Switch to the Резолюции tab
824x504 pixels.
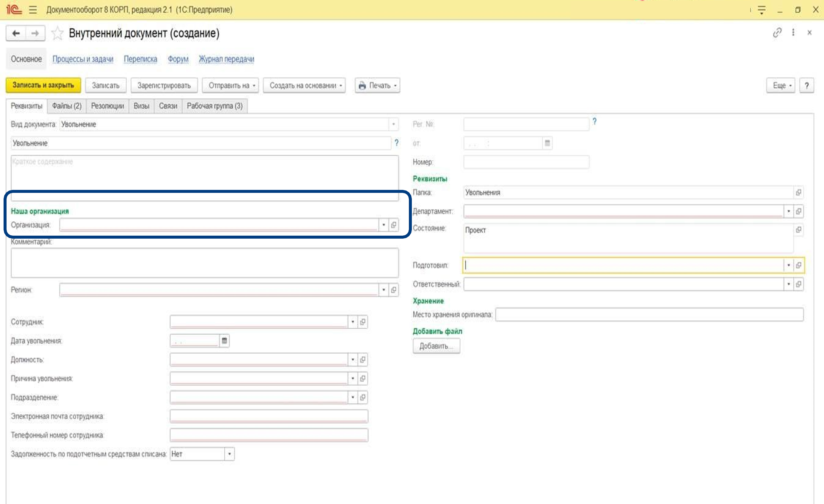[107, 106]
